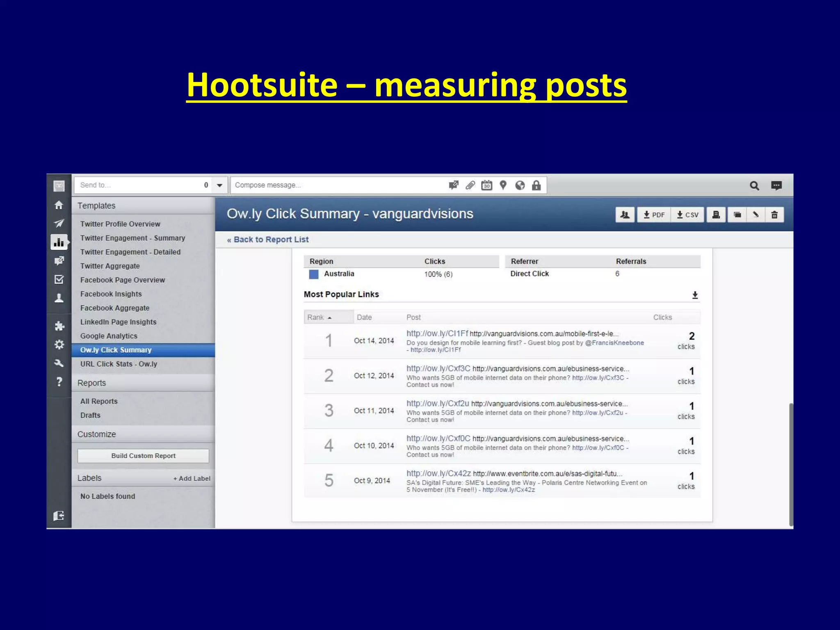Select Google Analytics template
Viewport: 840px width, 630px height.
coord(109,336)
